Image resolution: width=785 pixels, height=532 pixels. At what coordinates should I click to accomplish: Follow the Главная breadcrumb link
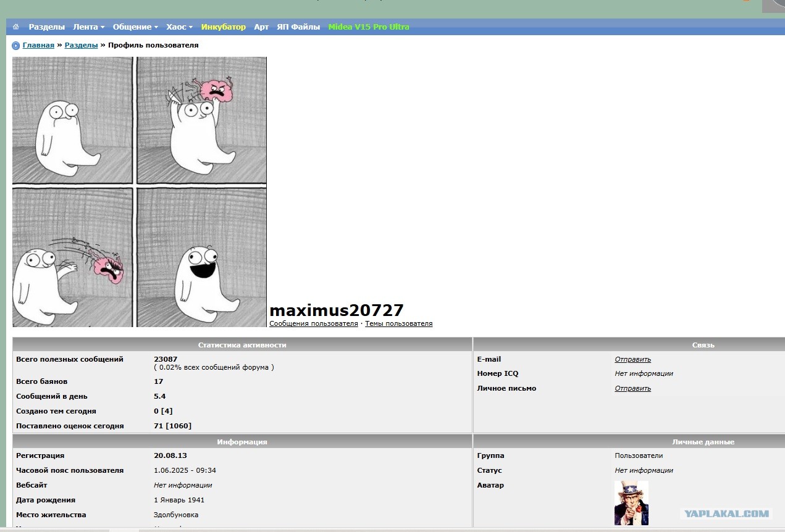[38, 46]
